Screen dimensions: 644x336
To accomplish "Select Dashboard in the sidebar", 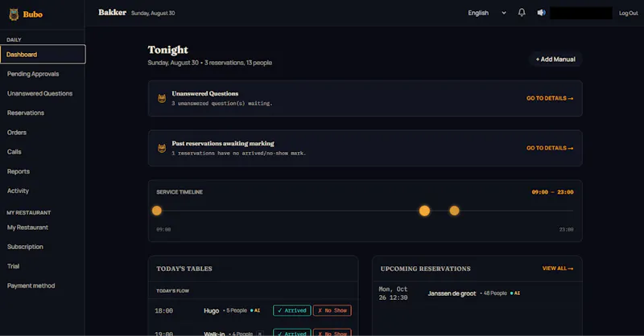I will point(43,54).
